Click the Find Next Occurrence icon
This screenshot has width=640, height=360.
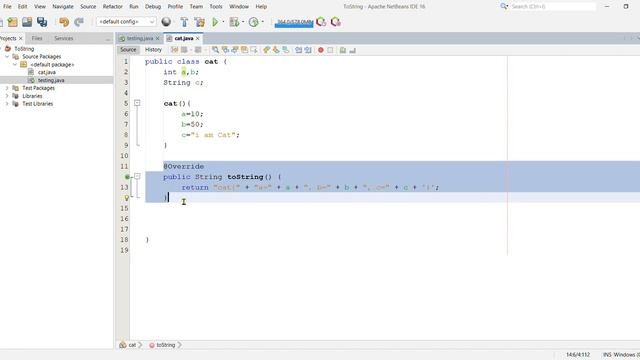tap(235, 50)
